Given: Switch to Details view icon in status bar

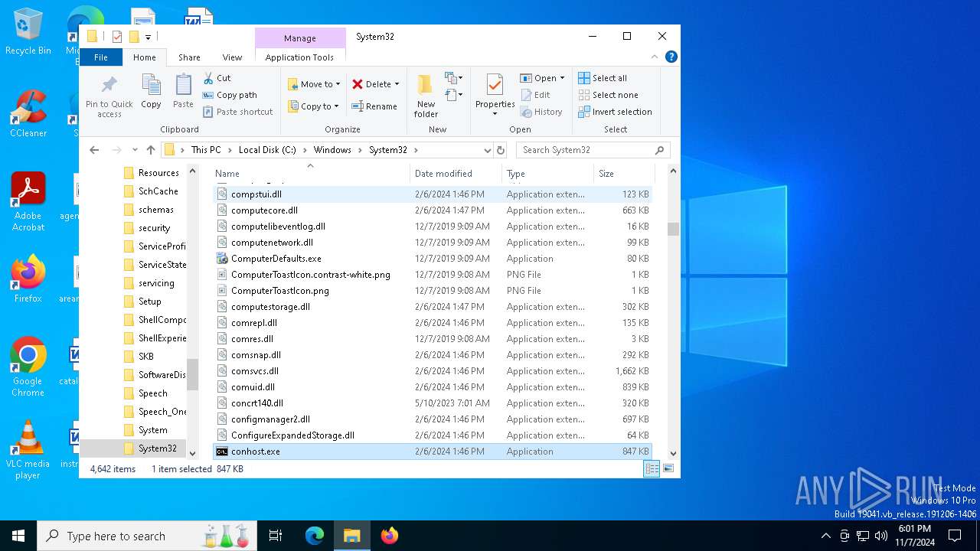Looking at the screenshot, I should (x=652, y=469).
